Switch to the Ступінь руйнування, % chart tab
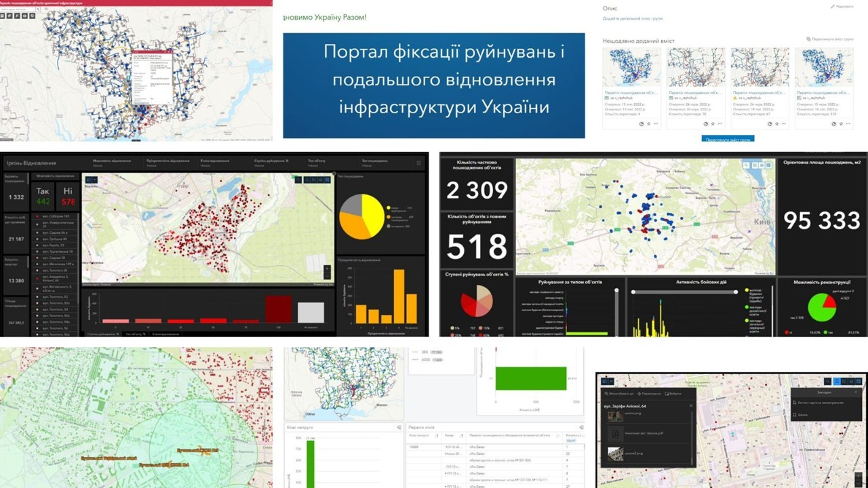868x488 pixels. click(x=103, y=334)
